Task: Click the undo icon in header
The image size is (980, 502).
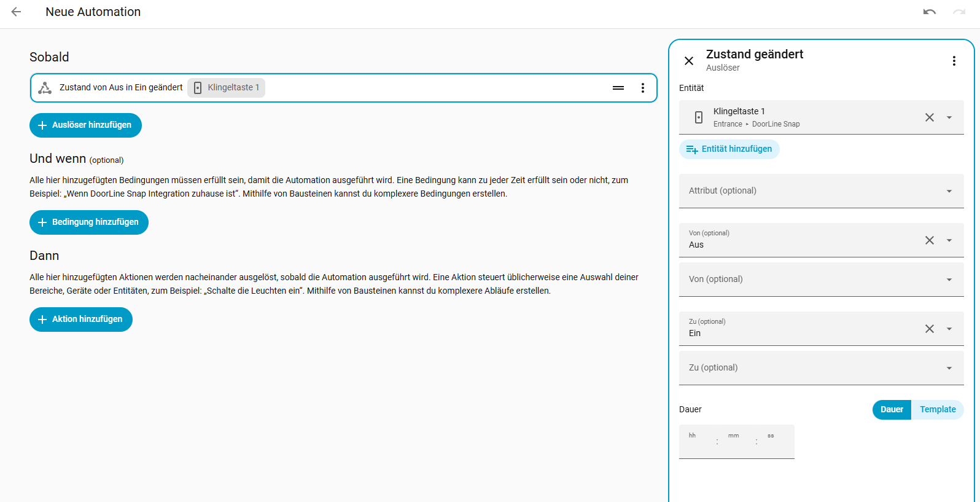Action: (x=930, y=12)
